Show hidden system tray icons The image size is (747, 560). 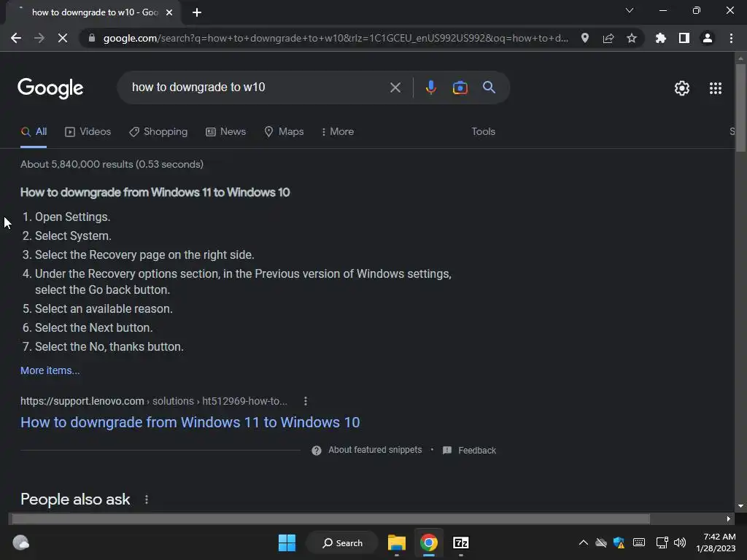point(583,542)
